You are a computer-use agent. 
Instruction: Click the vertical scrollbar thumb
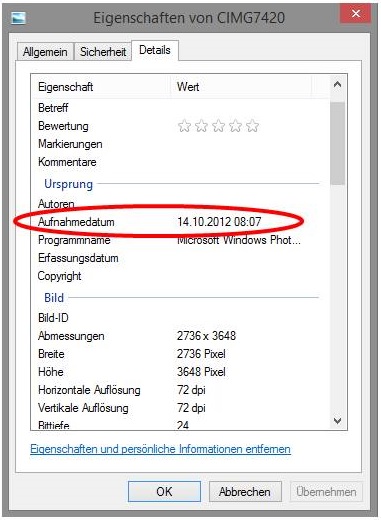(338, 143)
